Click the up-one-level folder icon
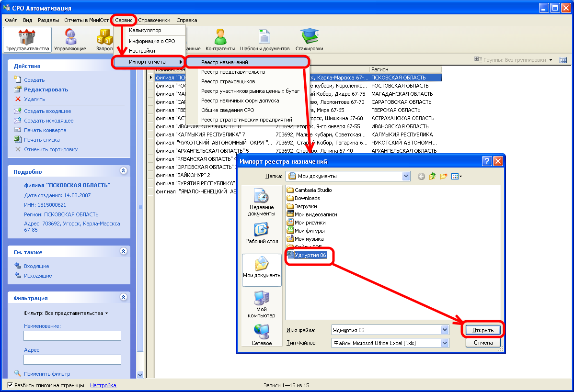574x392 pixels. (x=433, y=176)
